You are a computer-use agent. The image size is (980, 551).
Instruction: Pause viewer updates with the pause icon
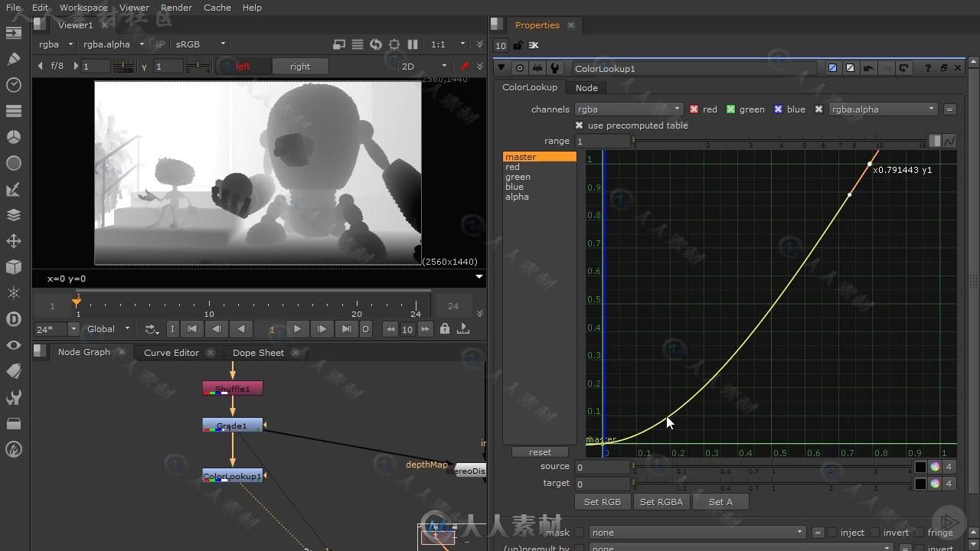pyautogui.click(x=413, y=44)
